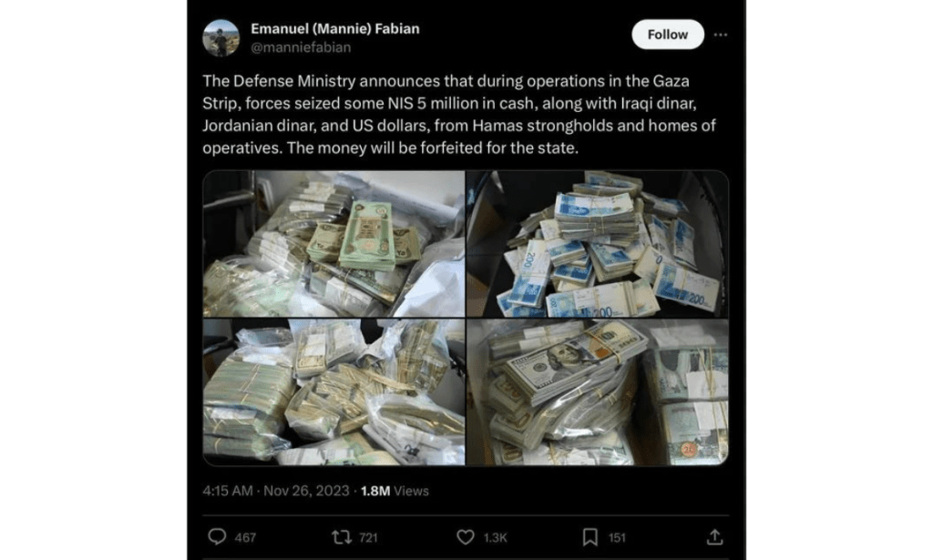
Task: Like the post with heart icon
Action: (466, 537)
